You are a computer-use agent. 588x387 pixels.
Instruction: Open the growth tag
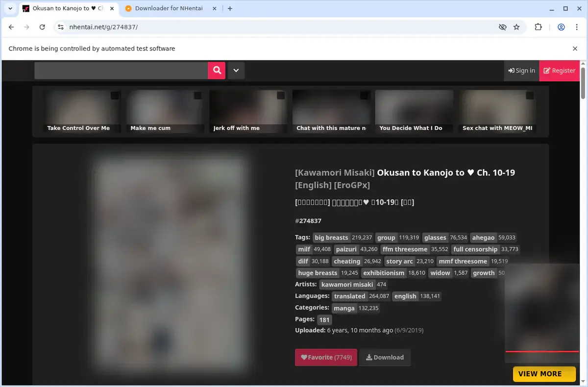(488, 273)
